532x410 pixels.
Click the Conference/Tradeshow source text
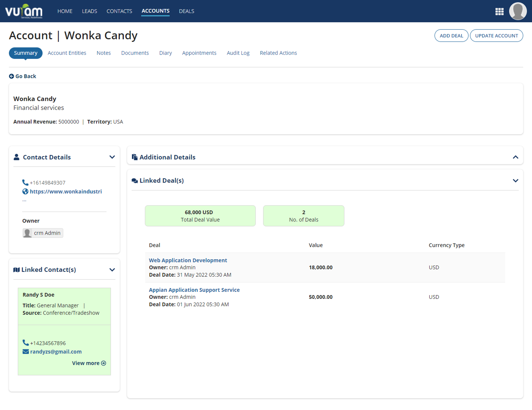[x=71, y=313]
